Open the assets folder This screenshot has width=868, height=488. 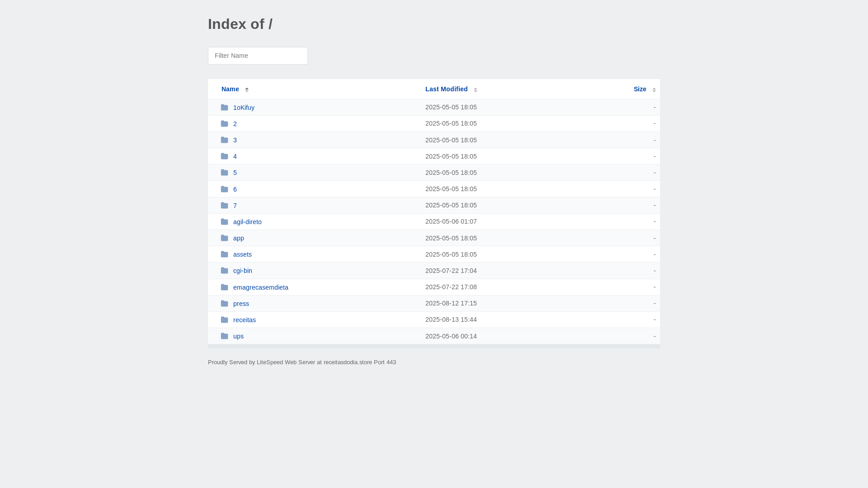(242, 254)
